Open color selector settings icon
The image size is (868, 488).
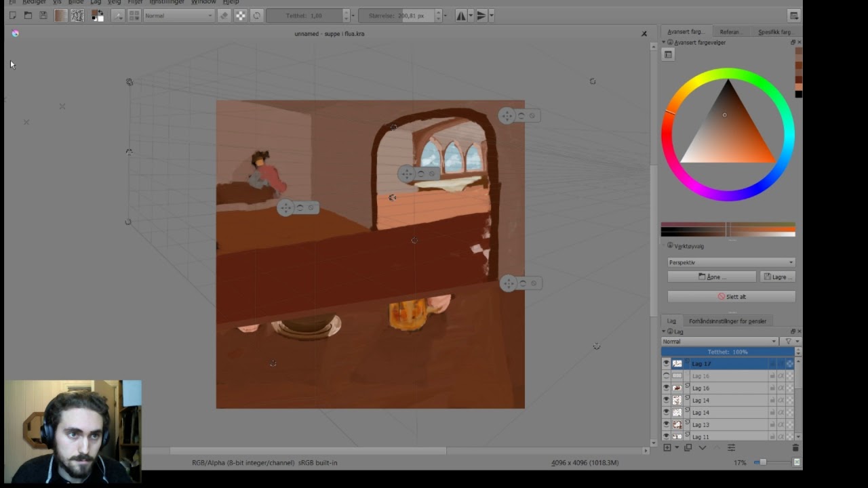click(x=668, y=55)
